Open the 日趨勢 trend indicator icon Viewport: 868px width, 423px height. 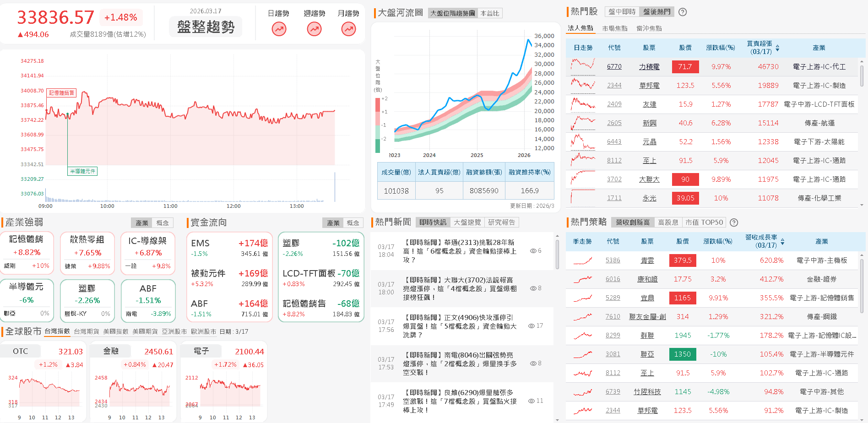[279, 29]
